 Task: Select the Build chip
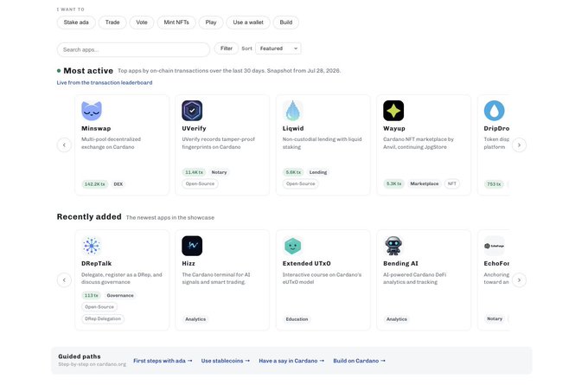click(285, 22)
